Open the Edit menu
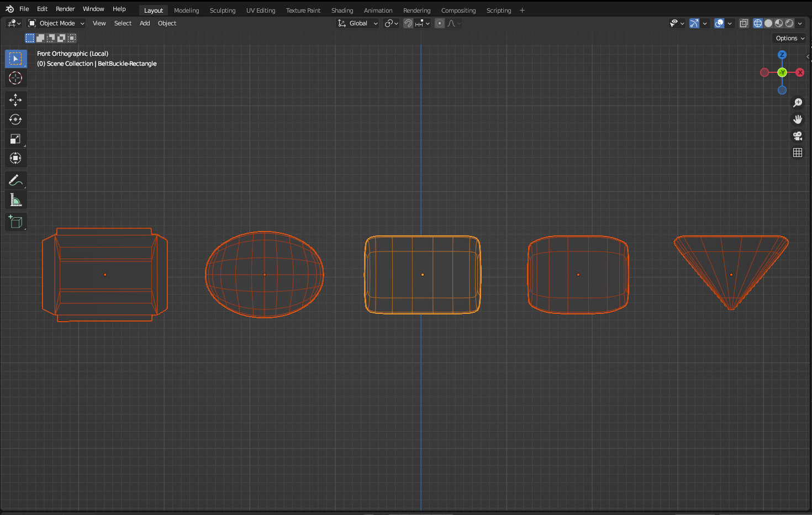 point(43,9)
